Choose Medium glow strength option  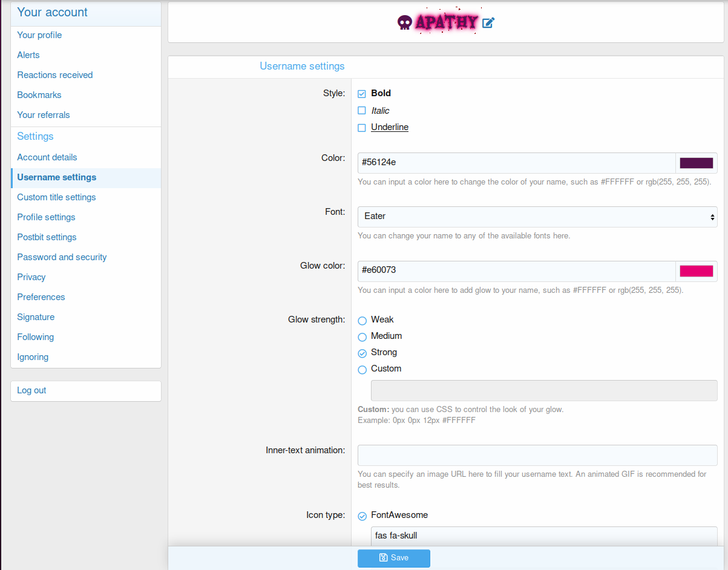[x=362, y=337]
